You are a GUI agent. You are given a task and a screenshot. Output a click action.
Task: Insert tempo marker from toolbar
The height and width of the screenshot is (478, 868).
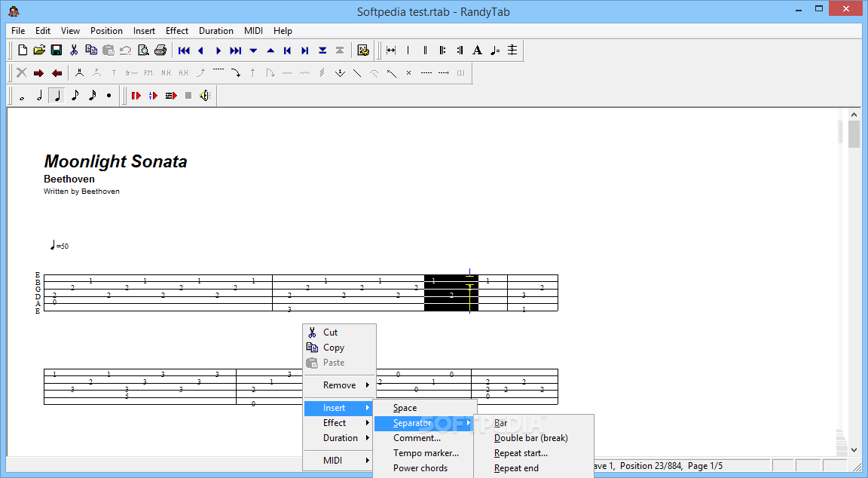(x=495, y=51)
